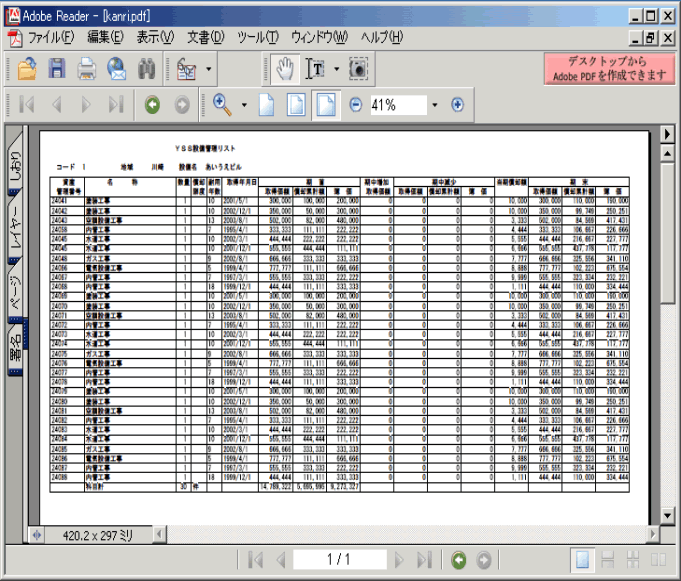Open the 編集(E) menu
The image size is (681, 581).
pyautogui.click(x=106, y=38)
